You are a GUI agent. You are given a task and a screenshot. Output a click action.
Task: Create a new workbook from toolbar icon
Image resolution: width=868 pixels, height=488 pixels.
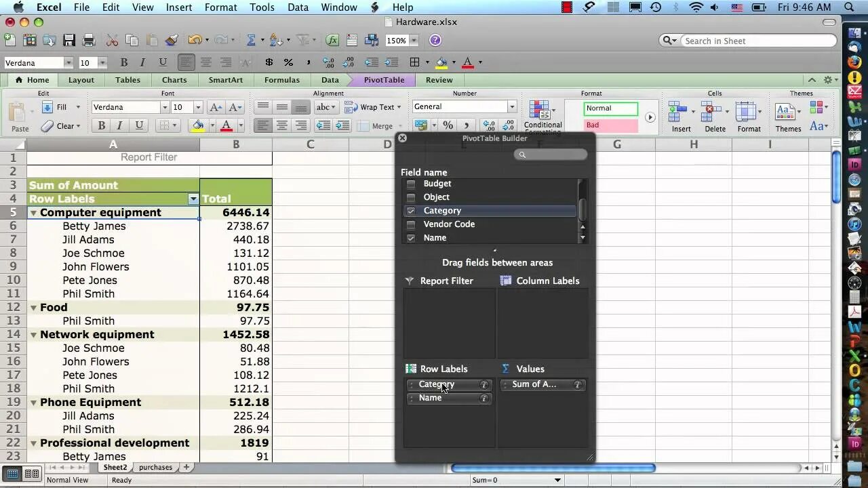[x=10, y=41]
